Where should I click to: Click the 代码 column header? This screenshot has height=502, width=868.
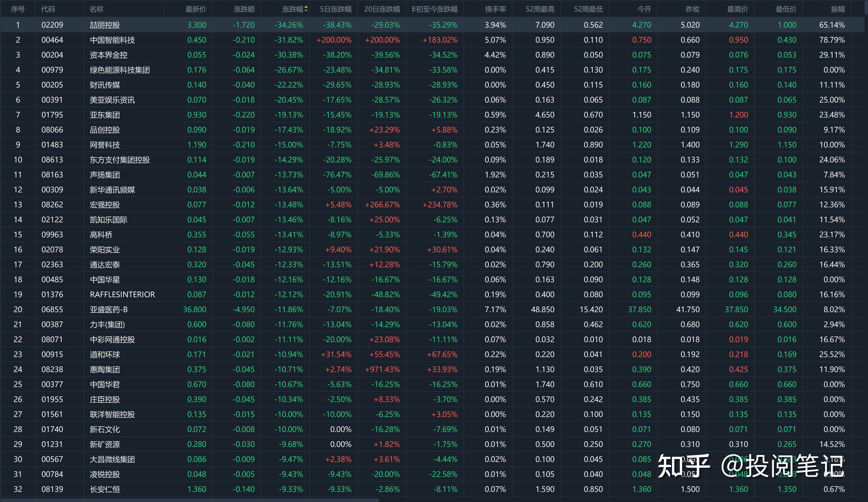(48, 9)
